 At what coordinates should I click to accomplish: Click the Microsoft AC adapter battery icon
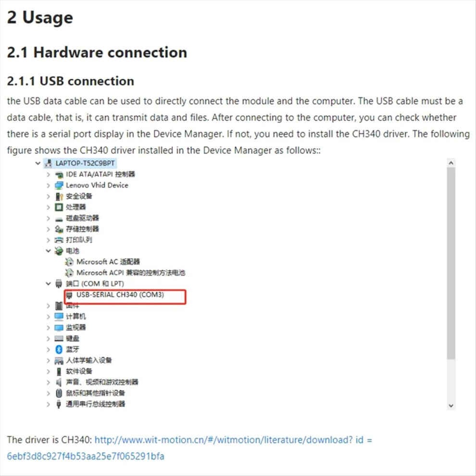pos(69,262)
